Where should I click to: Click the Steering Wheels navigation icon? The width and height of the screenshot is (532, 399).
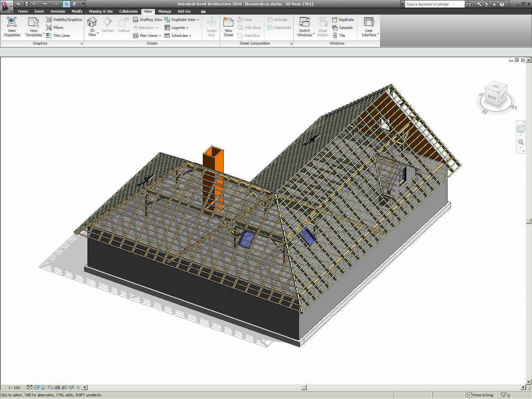(521, 129)
